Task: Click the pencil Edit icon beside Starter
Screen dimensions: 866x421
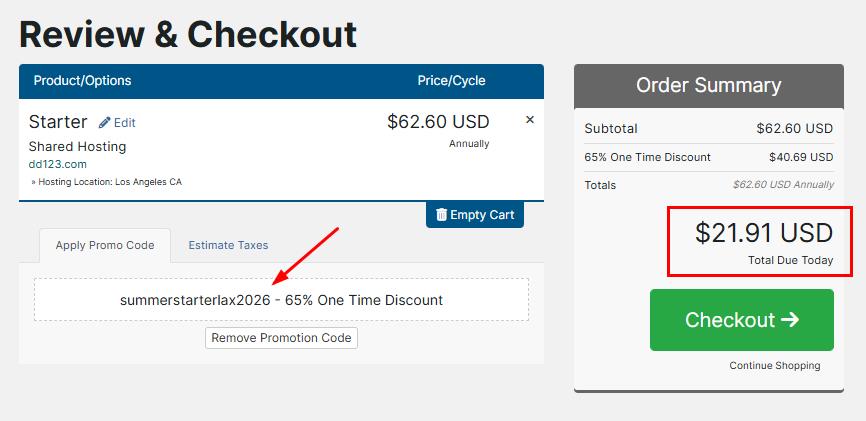Action: click(x=104, y=123)
